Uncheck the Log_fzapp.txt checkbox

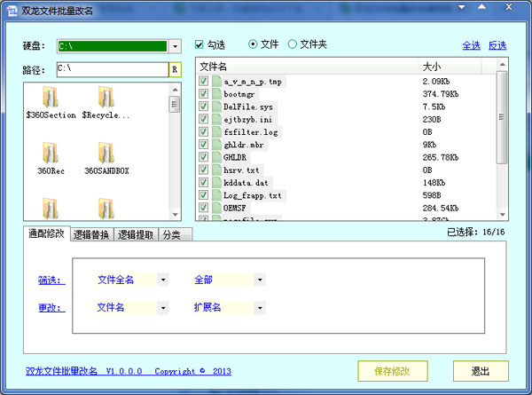(203, 195)
